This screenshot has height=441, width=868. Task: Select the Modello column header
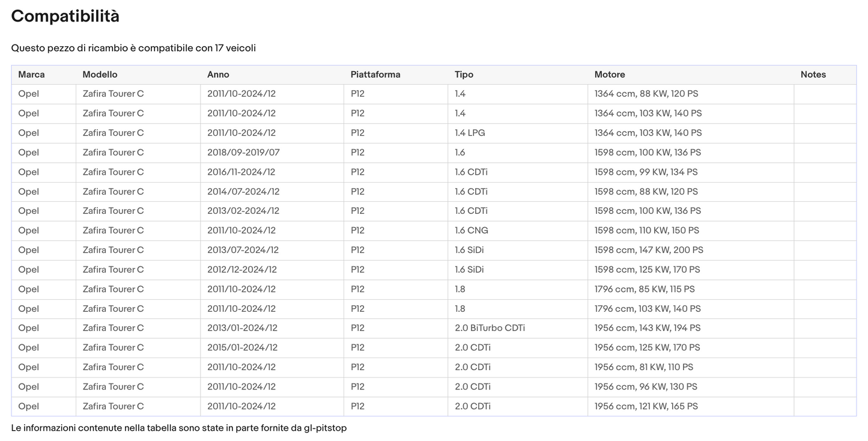click(x=100, y=75)
